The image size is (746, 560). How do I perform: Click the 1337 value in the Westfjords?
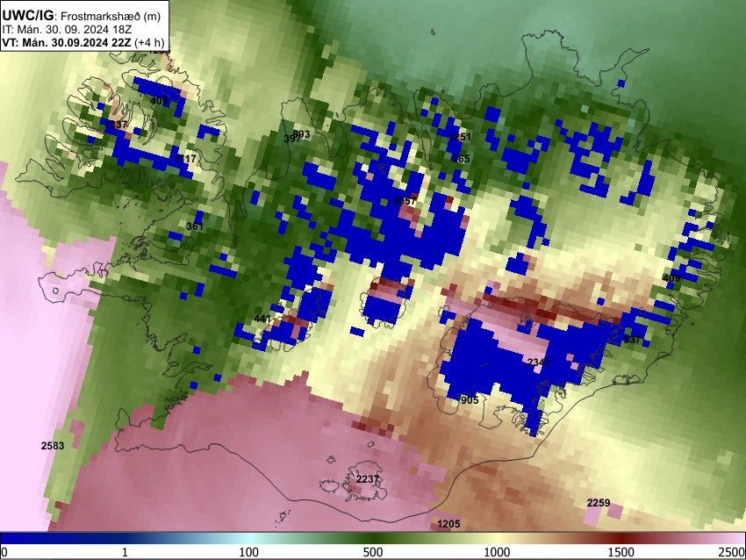point(116,125)
